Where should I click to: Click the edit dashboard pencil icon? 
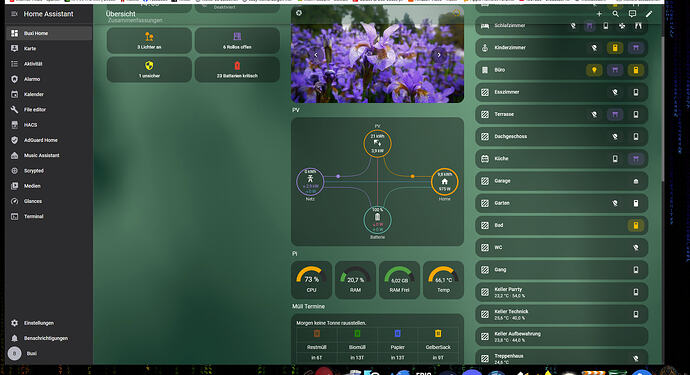point(649,14)
